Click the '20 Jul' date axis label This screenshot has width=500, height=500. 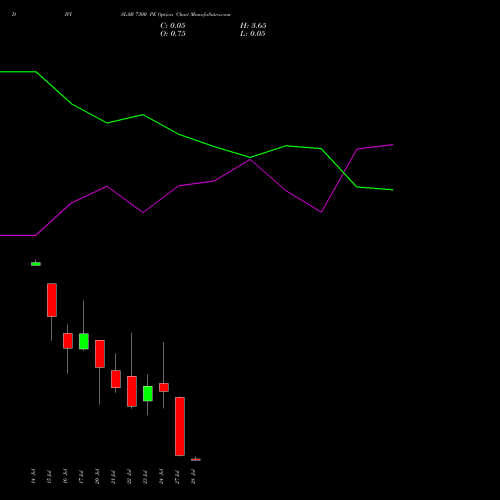pyautogui.click(x=97, y=476)
